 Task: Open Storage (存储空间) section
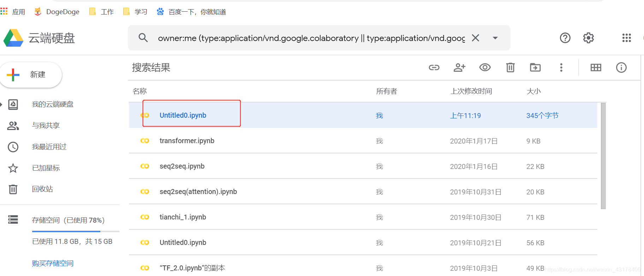(x=68, y=220)
